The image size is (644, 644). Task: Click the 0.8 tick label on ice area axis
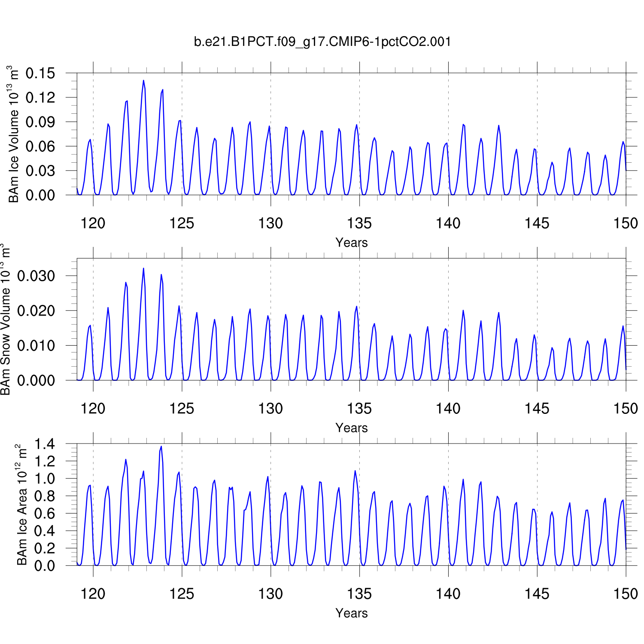coord(45,496)
